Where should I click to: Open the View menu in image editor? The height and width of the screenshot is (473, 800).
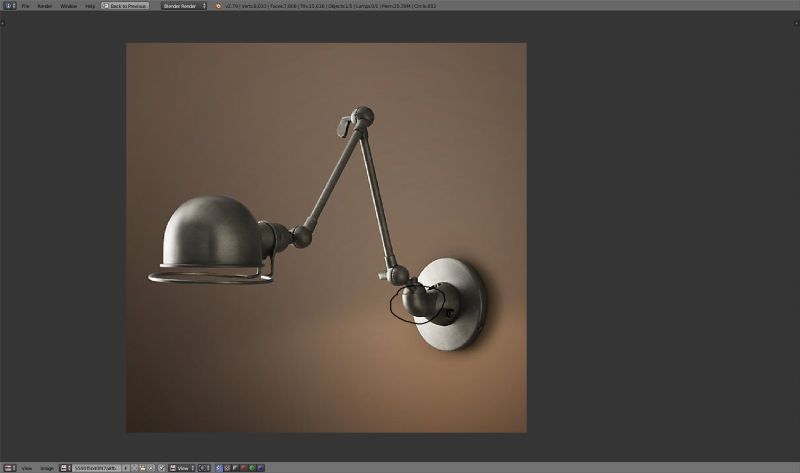pyautogui.click(x=27, y=468)
